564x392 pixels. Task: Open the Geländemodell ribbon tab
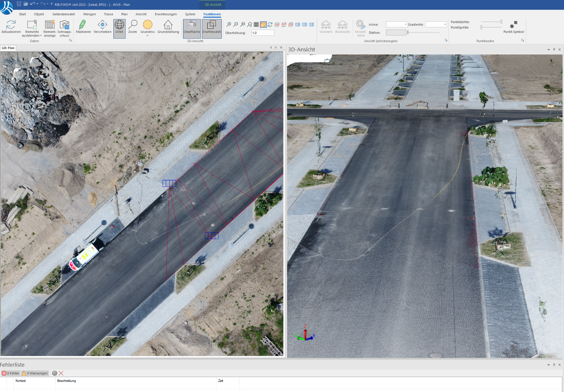click(64, 14)
